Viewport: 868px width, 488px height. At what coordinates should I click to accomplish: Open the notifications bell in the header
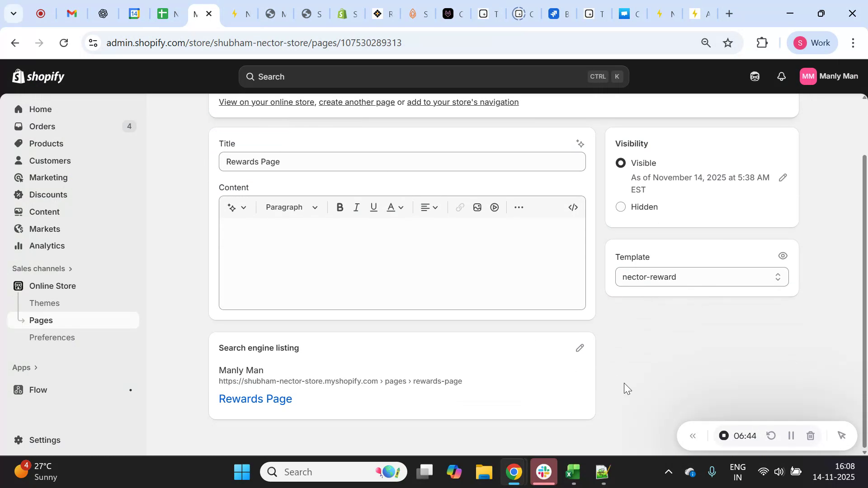782,76
